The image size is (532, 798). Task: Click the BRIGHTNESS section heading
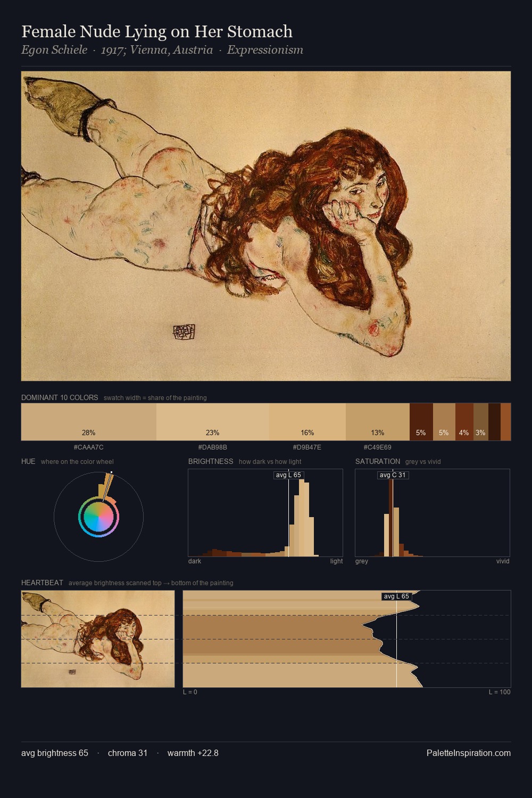click(211, 461)
